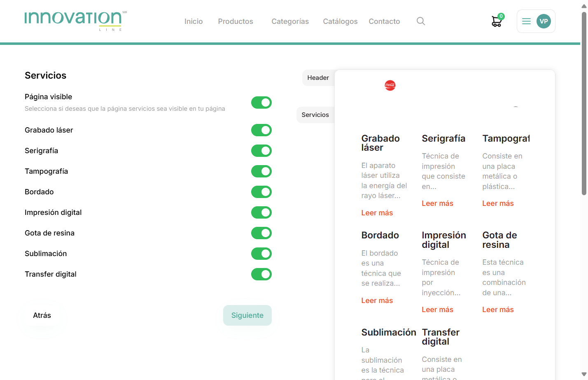Click the Servicios section title

point(45,75)
